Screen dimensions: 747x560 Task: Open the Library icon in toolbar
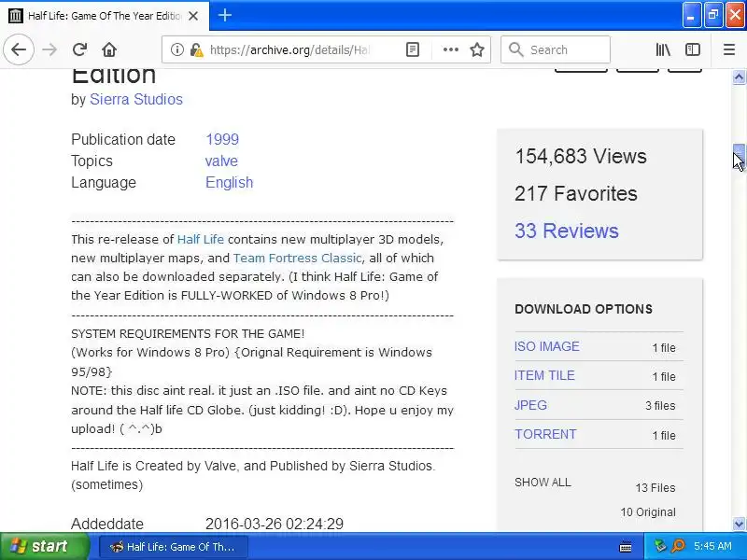[663, 49]
